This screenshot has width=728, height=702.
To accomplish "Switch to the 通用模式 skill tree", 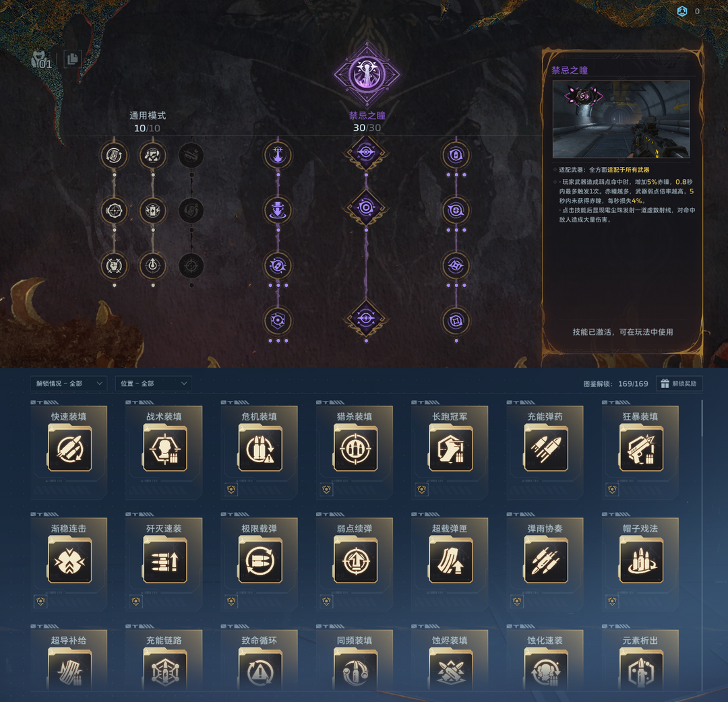I will pyautogui.click(x=147, y=115).
